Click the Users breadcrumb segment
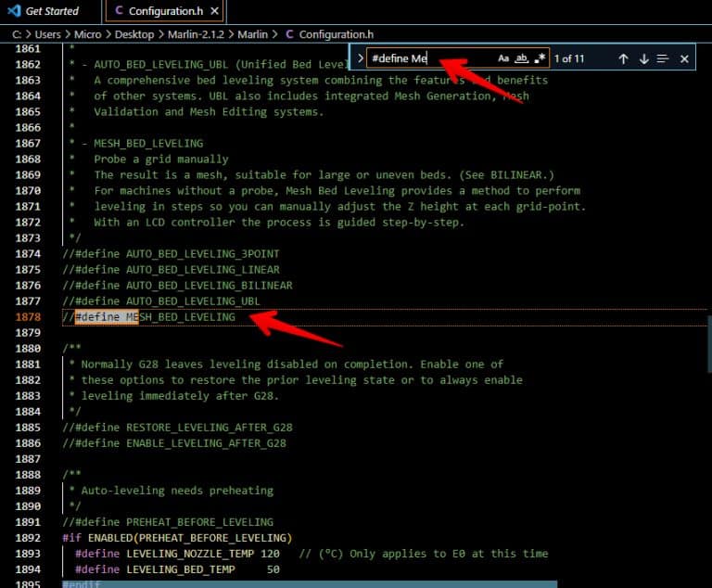The height and width of the screenshot is (588, 712). point(49,34)
